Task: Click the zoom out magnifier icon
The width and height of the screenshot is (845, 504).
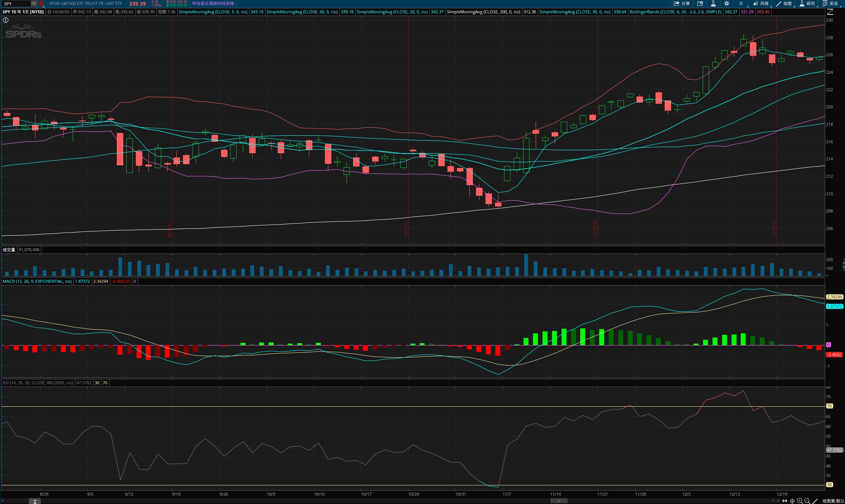Action: [807, 501]
